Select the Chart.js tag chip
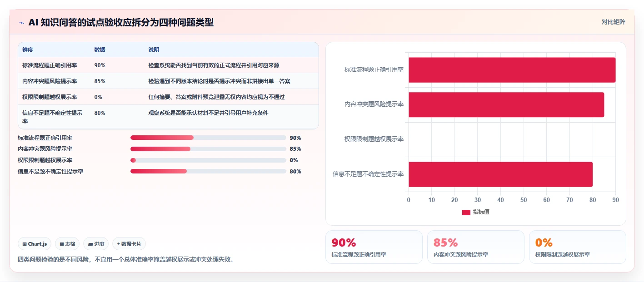Viewport: 644px width, 282px height. pos(35,244)
